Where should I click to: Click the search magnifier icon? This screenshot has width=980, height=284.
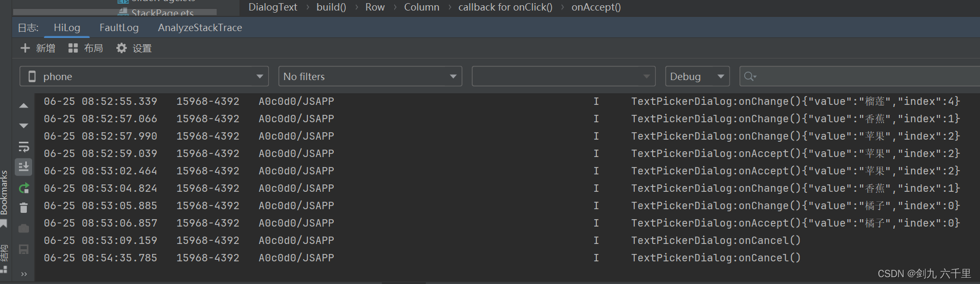point(749,77)
